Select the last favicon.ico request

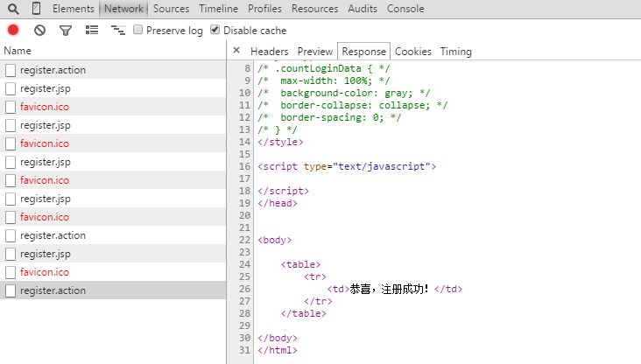click(x=113, y=272)
